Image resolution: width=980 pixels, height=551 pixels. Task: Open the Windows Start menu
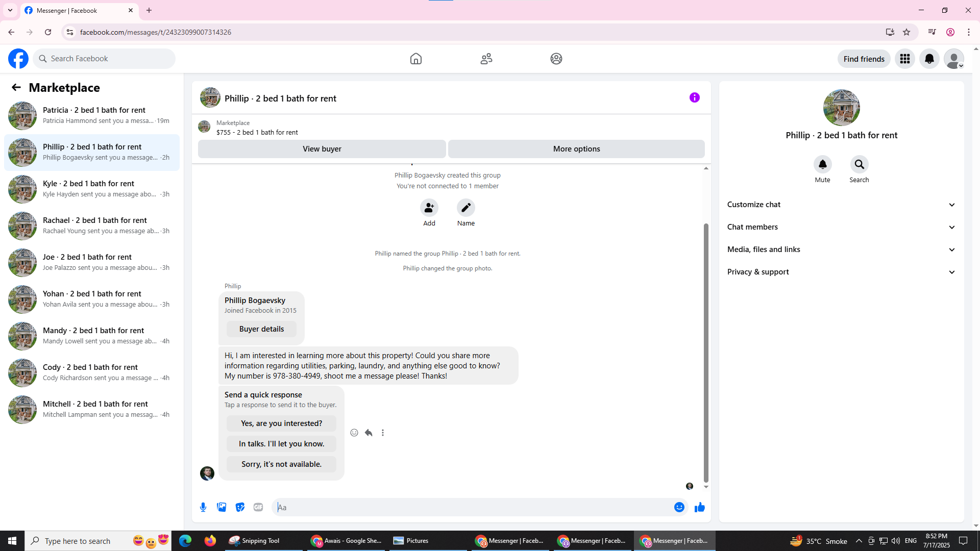(x=12, y=541)
